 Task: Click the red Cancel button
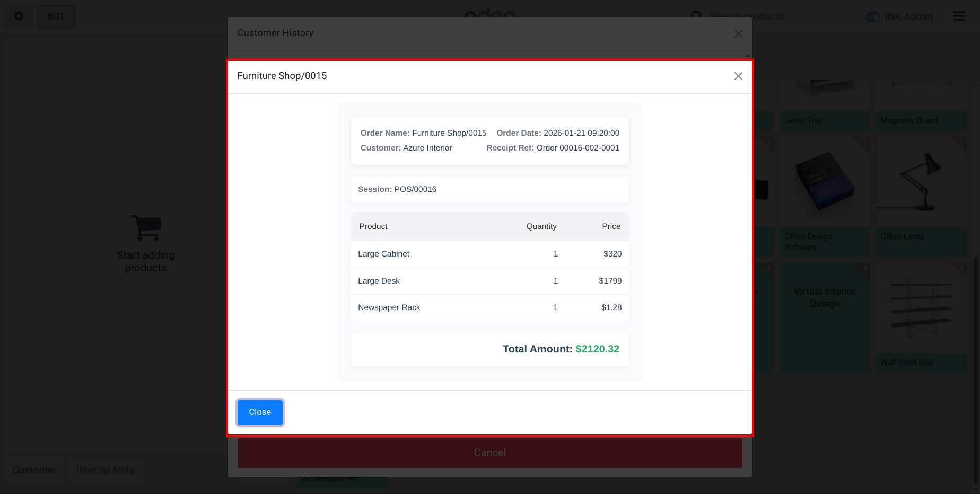tap(490, 453)
